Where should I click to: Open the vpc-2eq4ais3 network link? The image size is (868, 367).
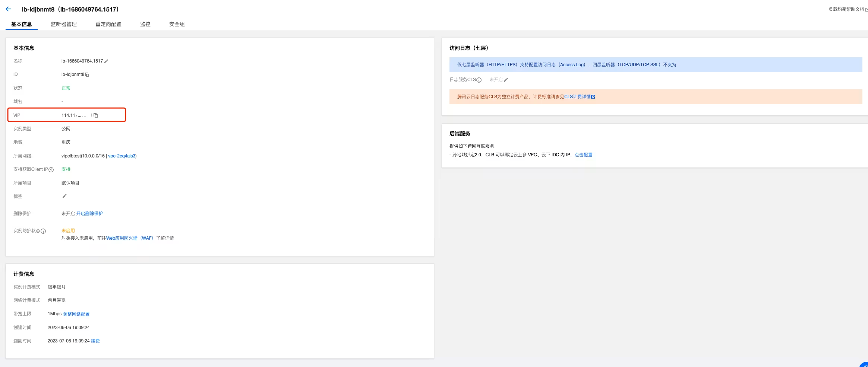121,156
